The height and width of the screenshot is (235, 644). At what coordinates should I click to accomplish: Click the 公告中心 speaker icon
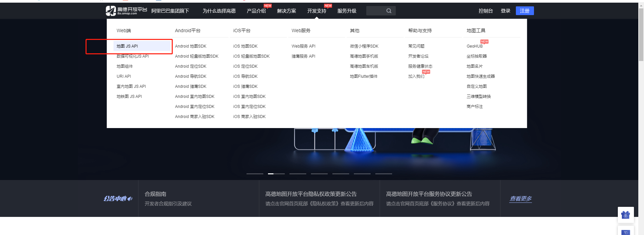click(130, 199)
